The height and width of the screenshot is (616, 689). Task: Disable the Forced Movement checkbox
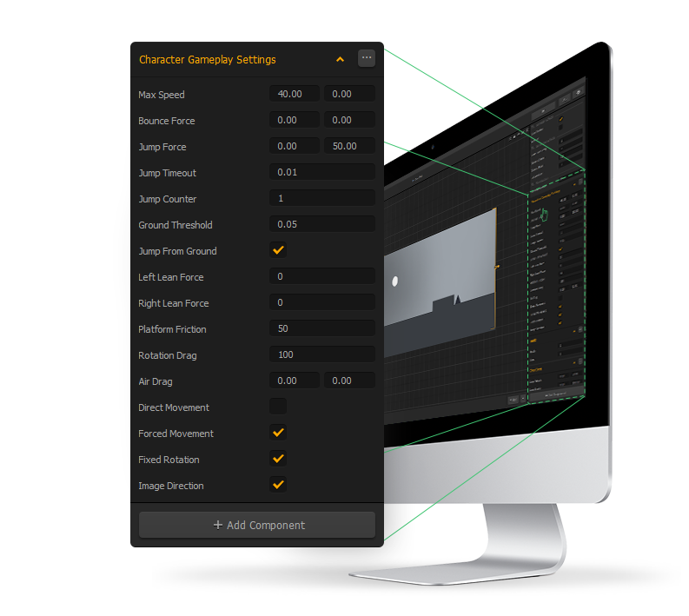click(x=278, y=433)
